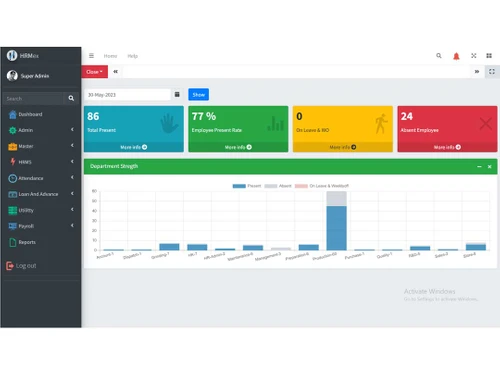500x375 pixels.
Task: Expand the Attendance submenu arrow
Action: (x=72, y=178)
